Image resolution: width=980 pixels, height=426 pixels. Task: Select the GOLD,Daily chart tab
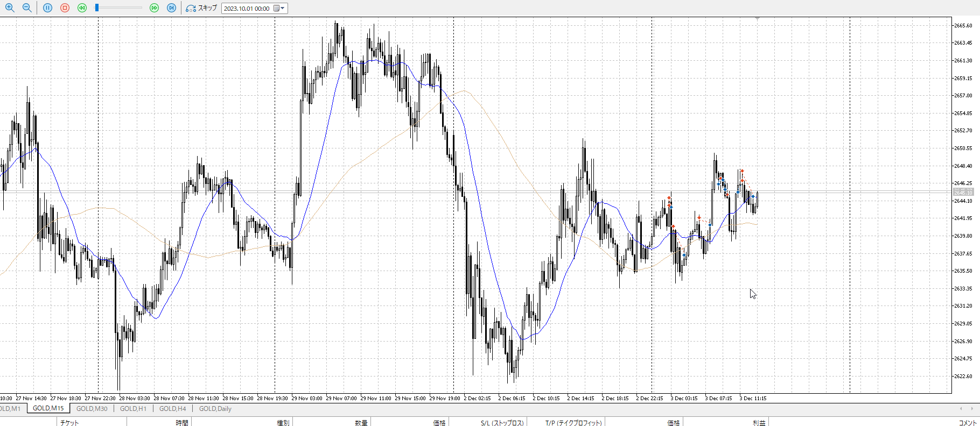(215, 409)
